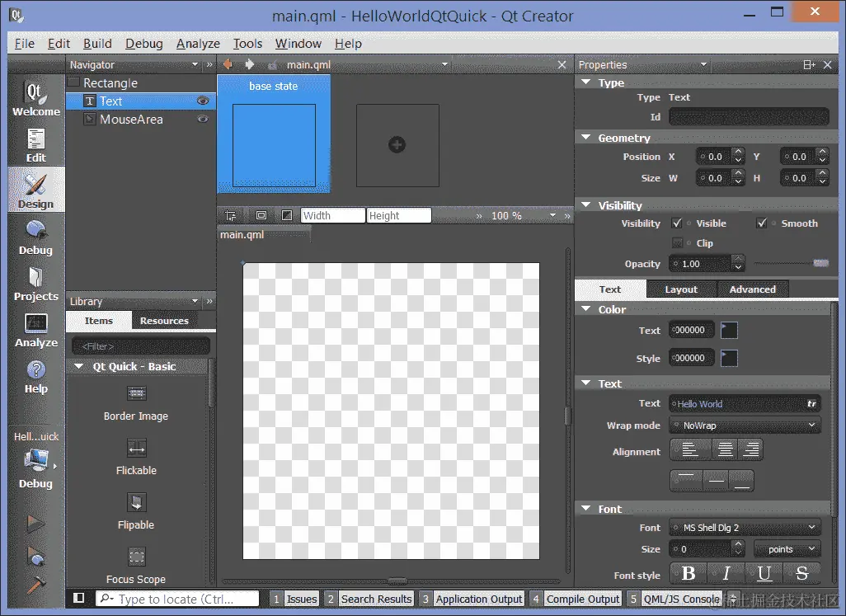Viewport: 846px width, 616px height.
Task: Show the Application Output pane
Action: coord(480,599)
